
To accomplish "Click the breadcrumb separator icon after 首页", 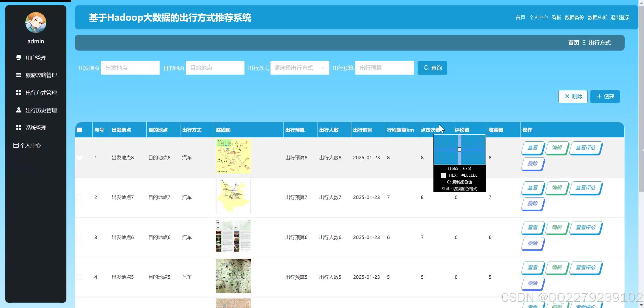I will (584, 43).
